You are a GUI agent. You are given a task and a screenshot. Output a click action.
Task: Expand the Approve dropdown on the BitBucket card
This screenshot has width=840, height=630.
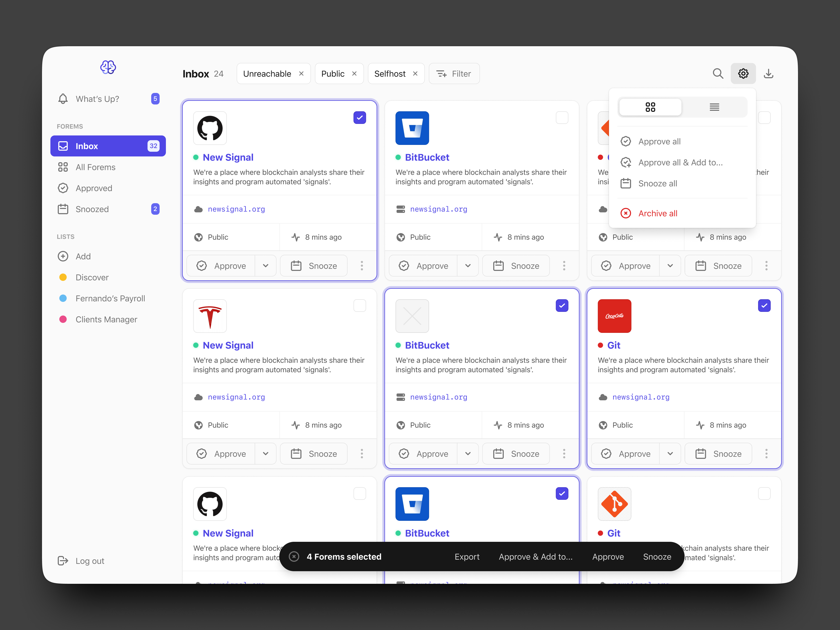468,265
